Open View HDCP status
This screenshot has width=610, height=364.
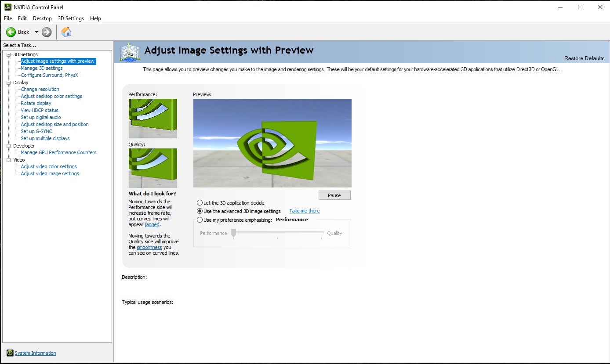[x=40, y=111]
